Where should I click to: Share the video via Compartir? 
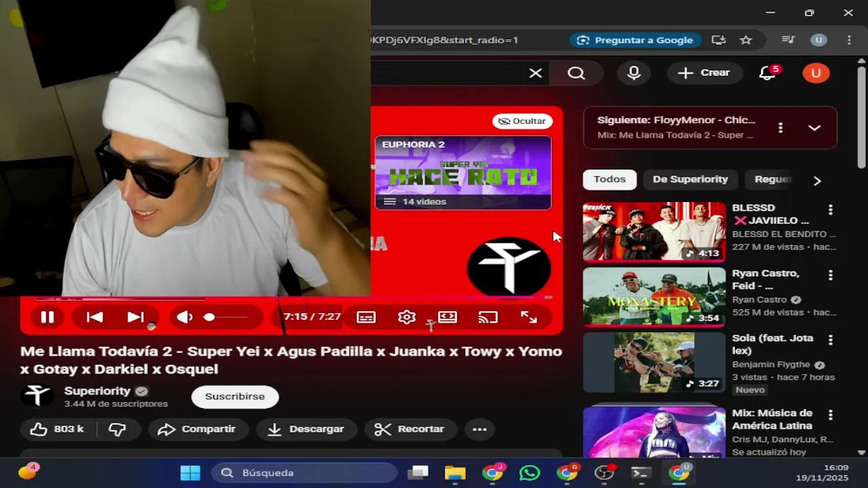click(197, 429)
